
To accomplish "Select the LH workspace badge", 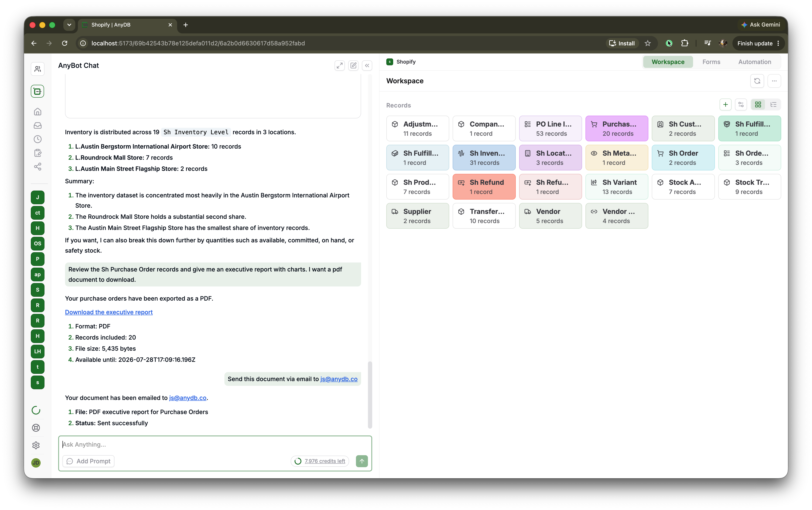I will pos(37,352).
